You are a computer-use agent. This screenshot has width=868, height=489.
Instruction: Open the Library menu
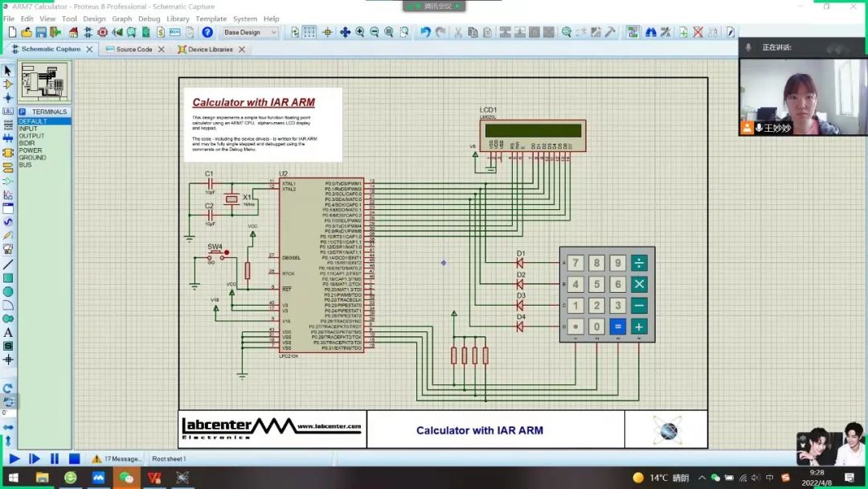pyautogui.click(x=178, y=18)
